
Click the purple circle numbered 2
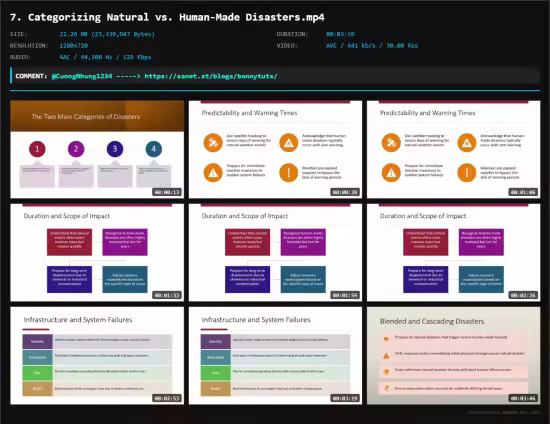[76, 149]
